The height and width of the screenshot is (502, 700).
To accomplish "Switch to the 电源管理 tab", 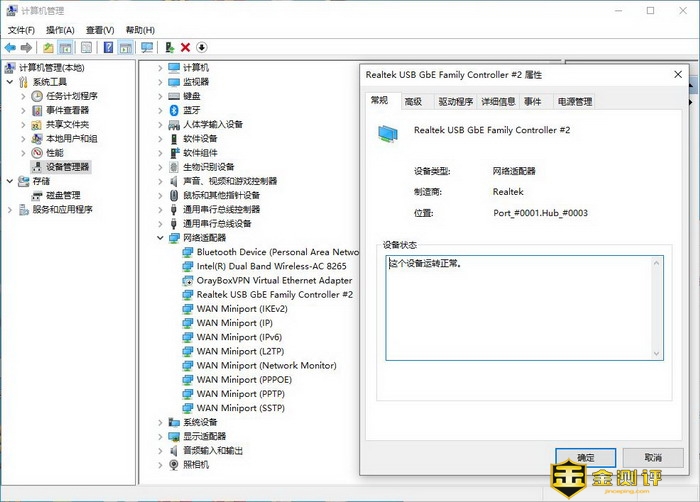I will tap(574, 101).
